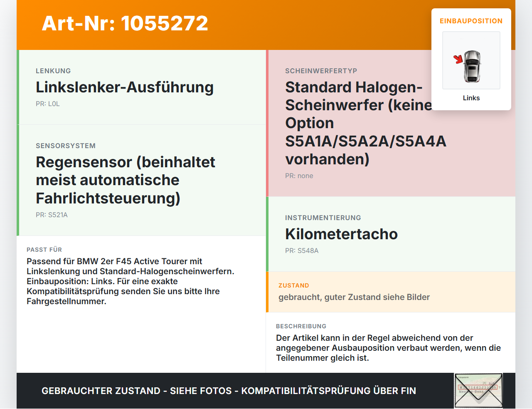Select the 'Regensensor (beinhaltet meist automatische Fahrlichtsteuerung)' text
This screenshot has width=532, height=409.
(x=126, y=180)
